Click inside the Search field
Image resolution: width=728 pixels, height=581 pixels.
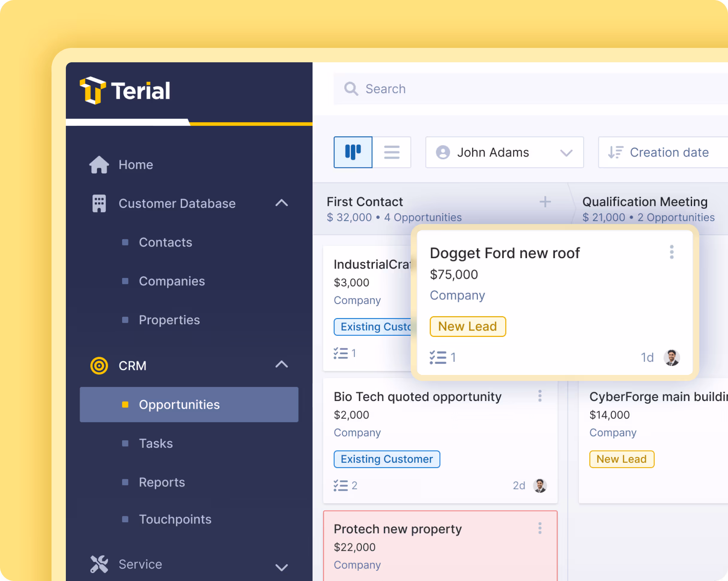pyautogui.click(x=439, y=89)
